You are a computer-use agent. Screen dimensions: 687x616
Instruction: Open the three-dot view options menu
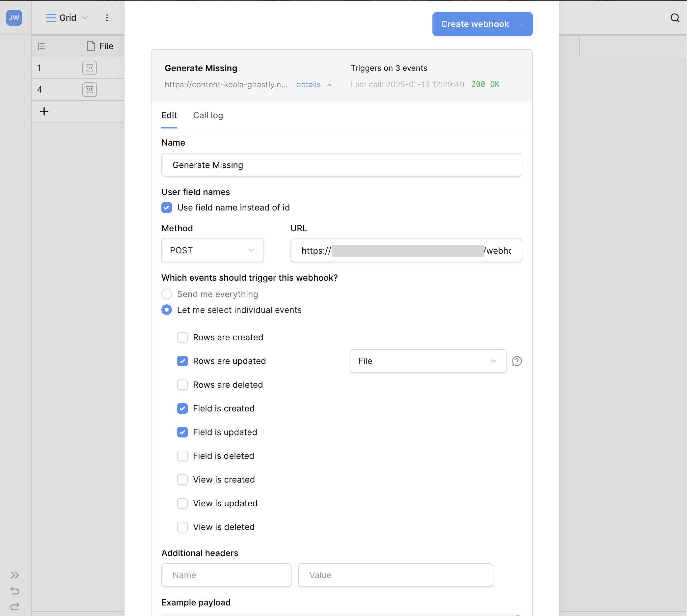[x=107, y=18]
